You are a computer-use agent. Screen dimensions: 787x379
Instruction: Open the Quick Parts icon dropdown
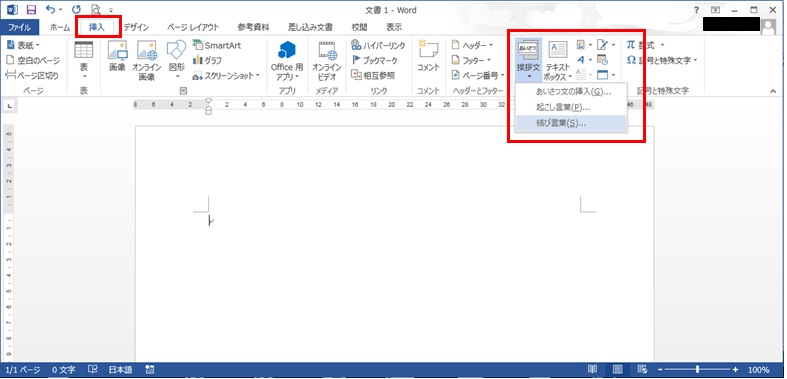pos(584,45)
